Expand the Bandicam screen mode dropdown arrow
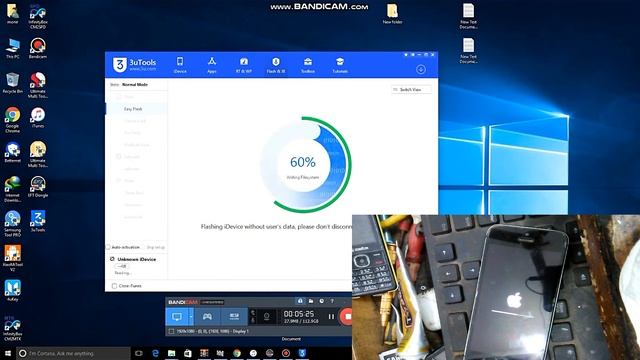This screenshot has width=640, height=360. pos(191,317)
